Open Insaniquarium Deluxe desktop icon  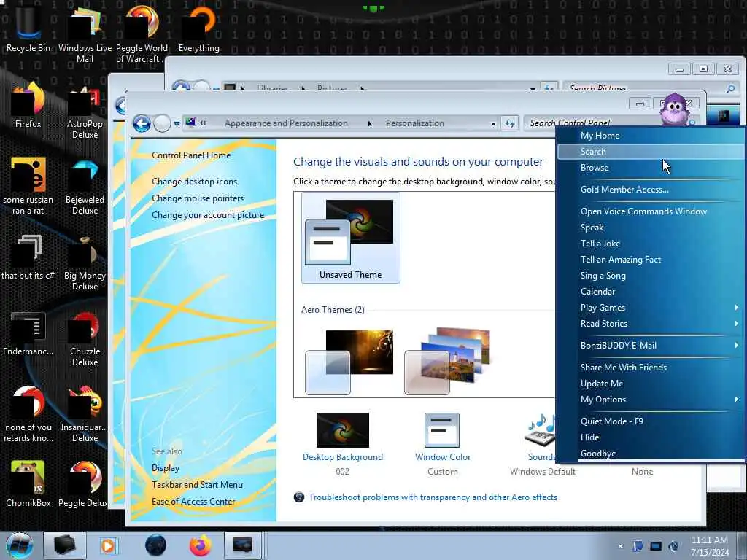click(85, 413)
